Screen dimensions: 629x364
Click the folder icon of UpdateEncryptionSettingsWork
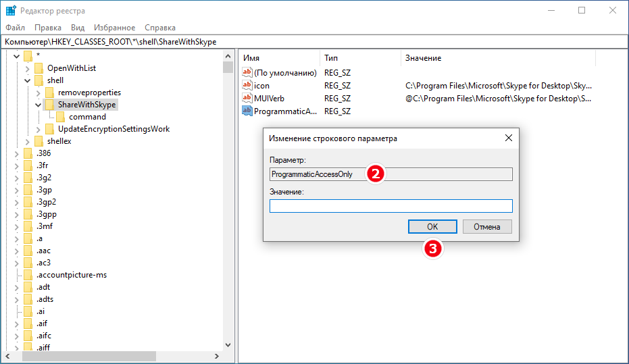50,129
